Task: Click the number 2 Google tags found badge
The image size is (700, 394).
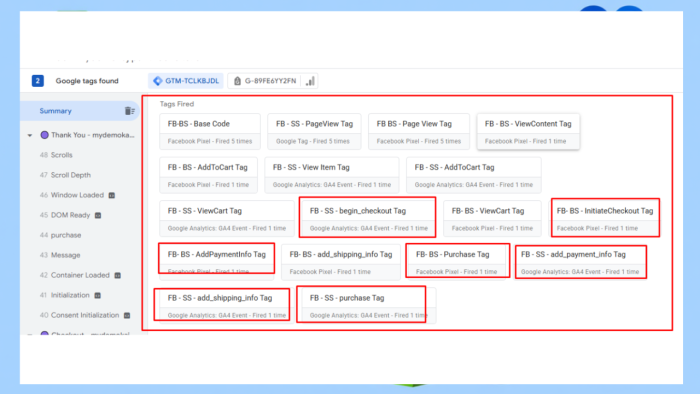Action: [x=38, y=81]
